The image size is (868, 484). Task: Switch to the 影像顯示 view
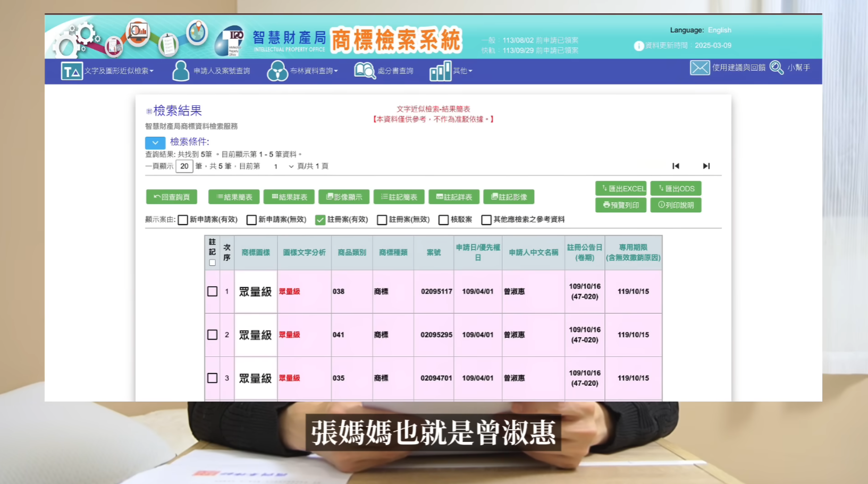coord(344,197)
